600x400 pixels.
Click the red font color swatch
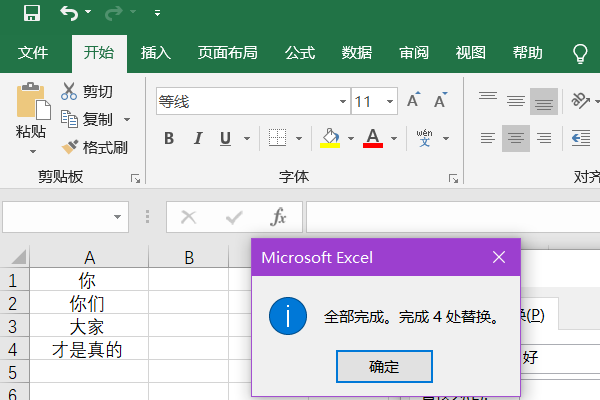click(x=373, y=138)
